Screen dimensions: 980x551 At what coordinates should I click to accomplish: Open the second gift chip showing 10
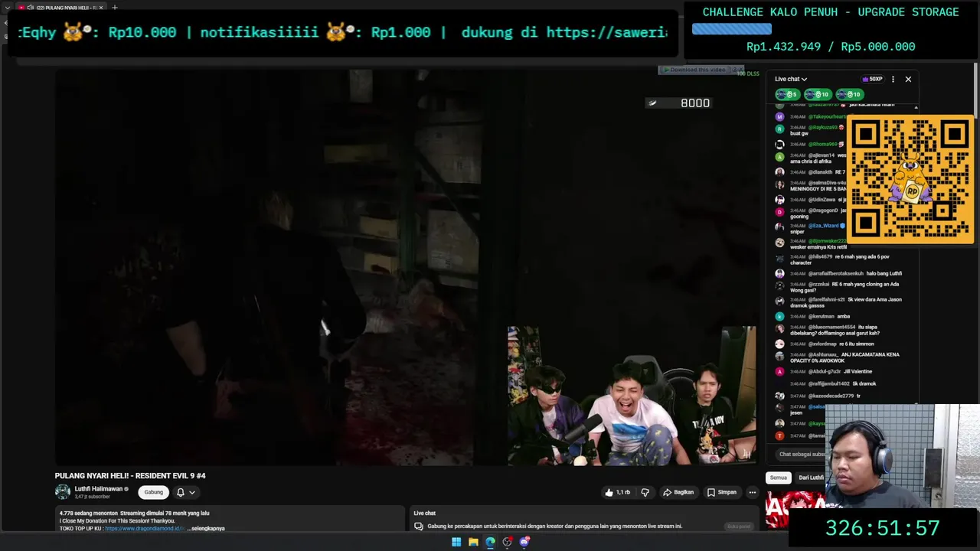pos(817,94)
